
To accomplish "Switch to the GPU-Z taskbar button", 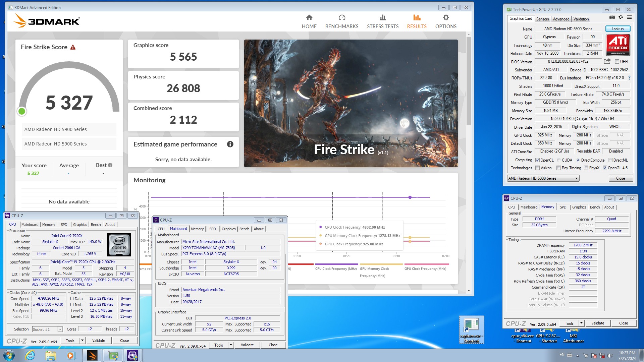I will point(113,355).
